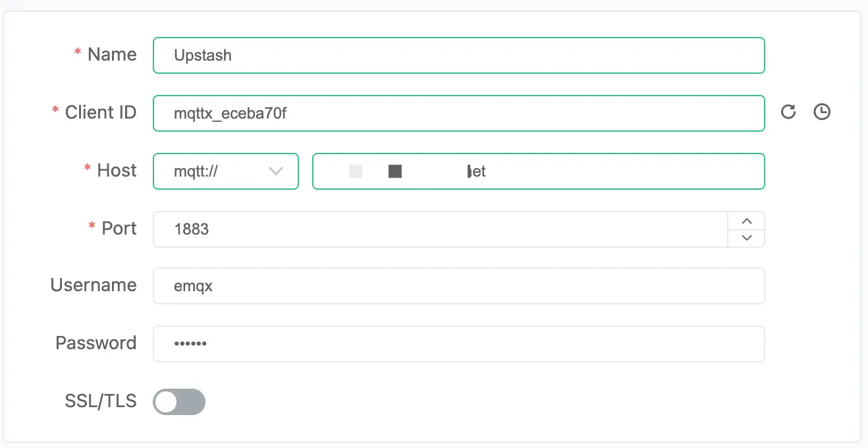The height and width of the screenshot is (448, 868).
Task: Click the Username field containing emqx
Action: tap(459, 286)
